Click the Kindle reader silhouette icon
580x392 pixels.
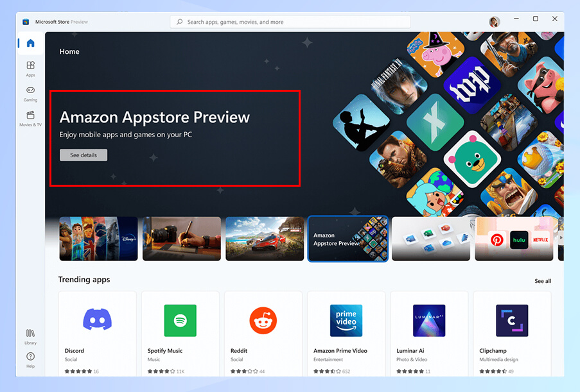coord(361,123)
